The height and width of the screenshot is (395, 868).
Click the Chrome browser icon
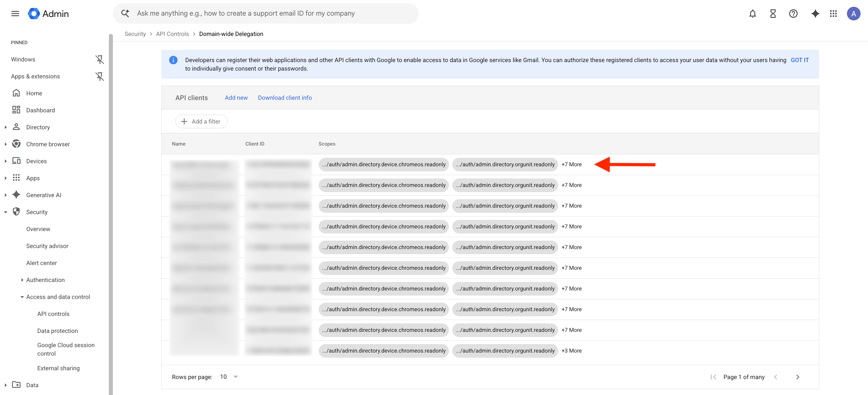pos(16,144)
